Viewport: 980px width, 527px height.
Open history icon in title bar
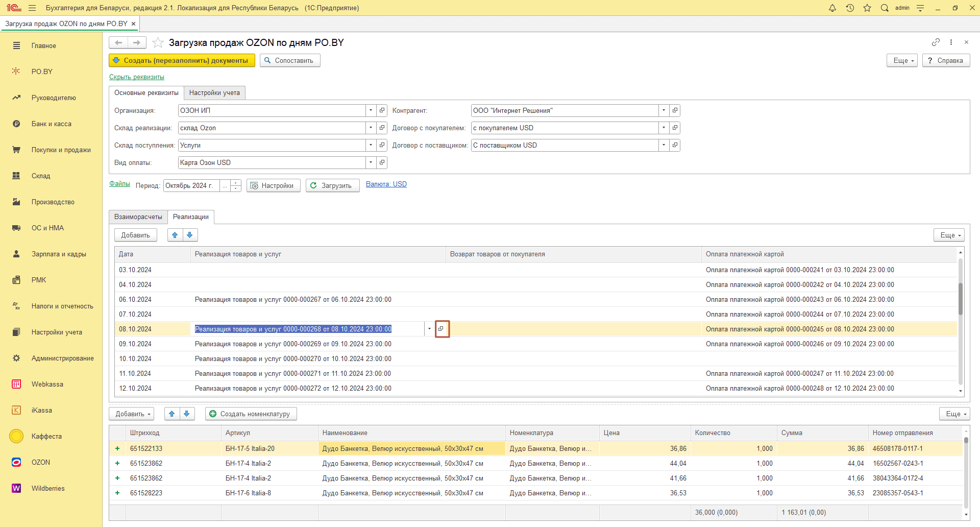point(850,8)
